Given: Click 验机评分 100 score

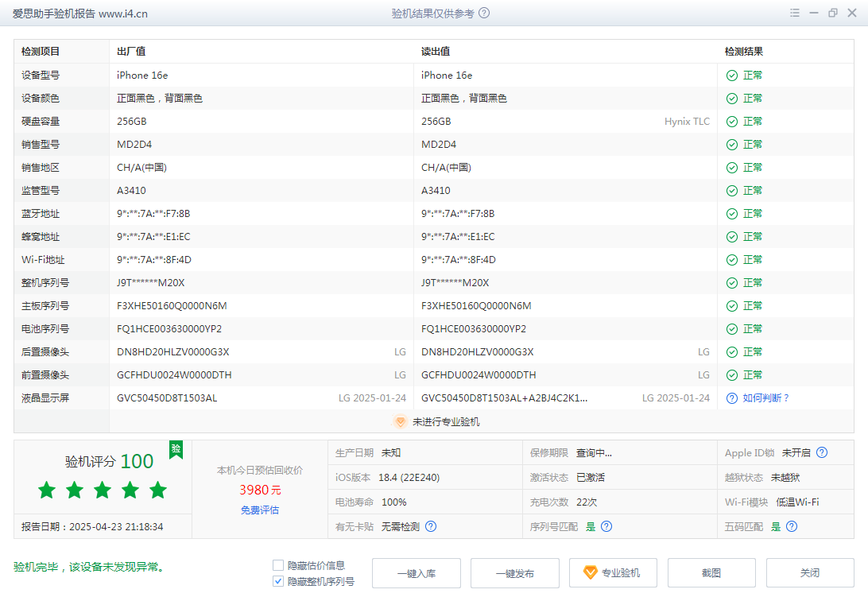Looking at the screenshot, I should [x=109, y=461].
